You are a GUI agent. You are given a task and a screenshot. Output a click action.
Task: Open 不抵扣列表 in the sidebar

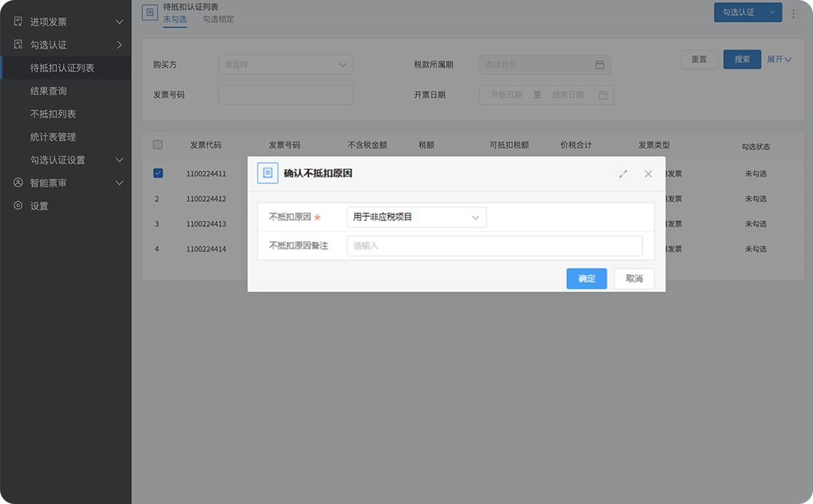tap(53, 114)
